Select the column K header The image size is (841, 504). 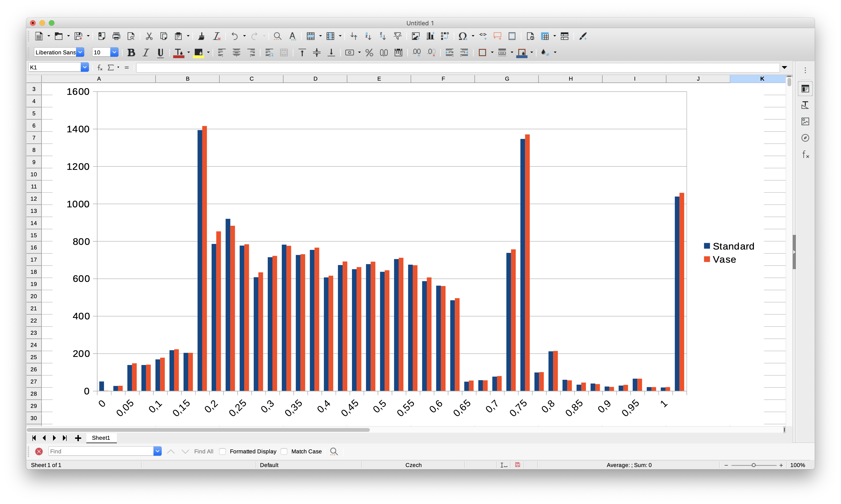(762, 79)
